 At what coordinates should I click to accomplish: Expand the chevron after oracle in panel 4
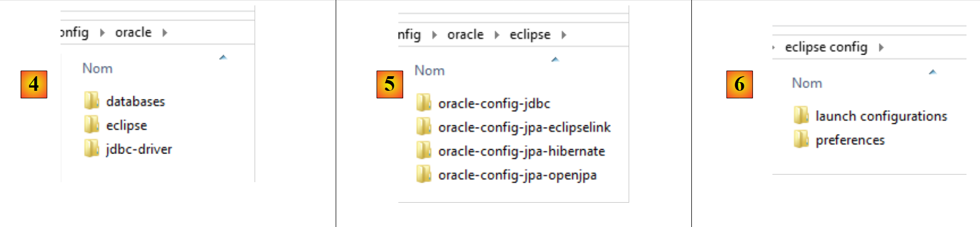point(165,33)
